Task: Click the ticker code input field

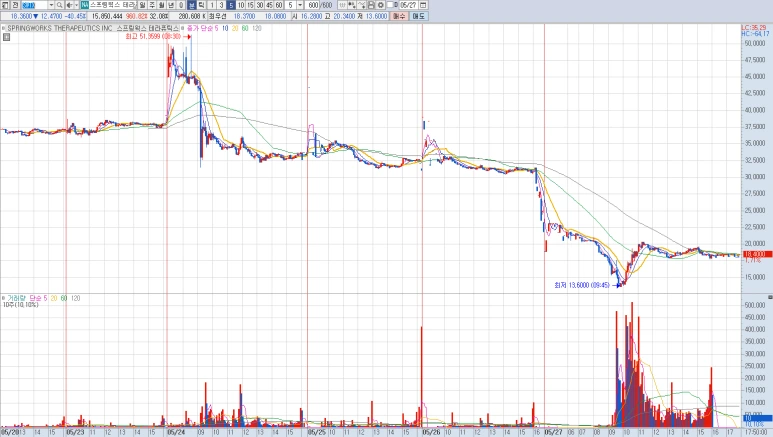Action: point(35,5)
